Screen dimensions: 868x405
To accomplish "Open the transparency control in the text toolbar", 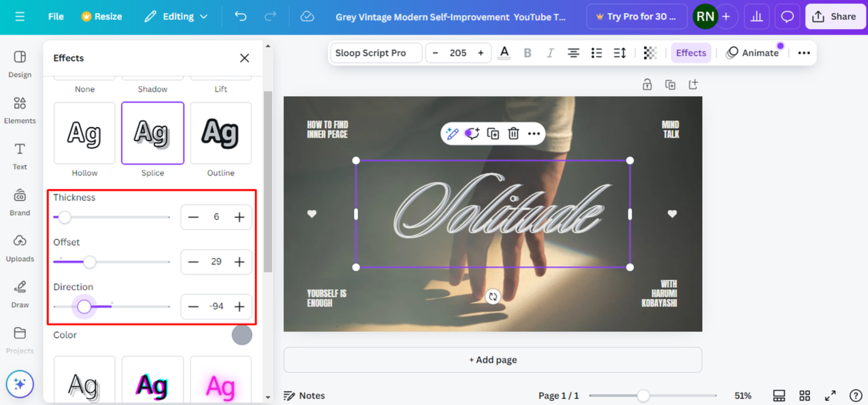I will 650,53.
